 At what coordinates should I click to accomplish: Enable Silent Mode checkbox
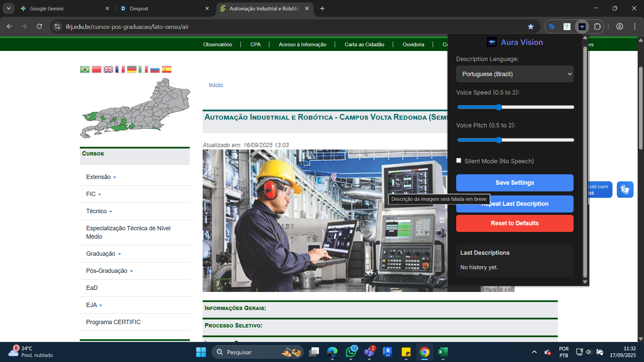pyautogui.click(x=459, y=161)
